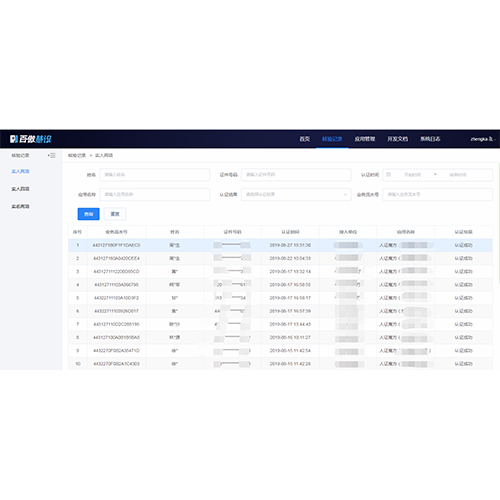Image resolution: width=500 pixels, height=500 pixels.
Task: Open the home tab in top navigation
Action: click(x=304, y=139)
